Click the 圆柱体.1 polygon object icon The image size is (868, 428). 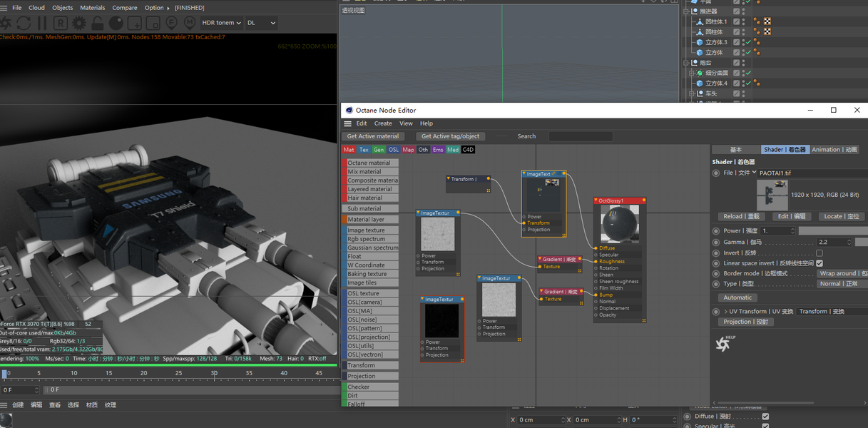tap(700, 21)
